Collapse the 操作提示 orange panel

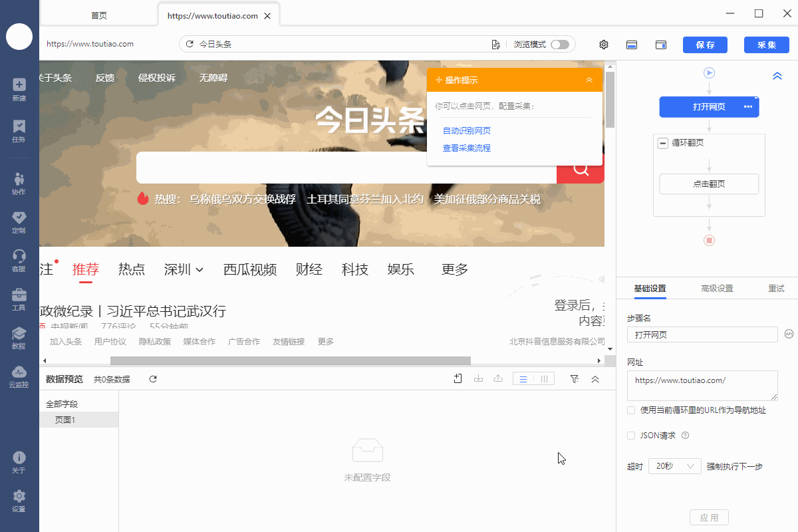coord(589,80)
